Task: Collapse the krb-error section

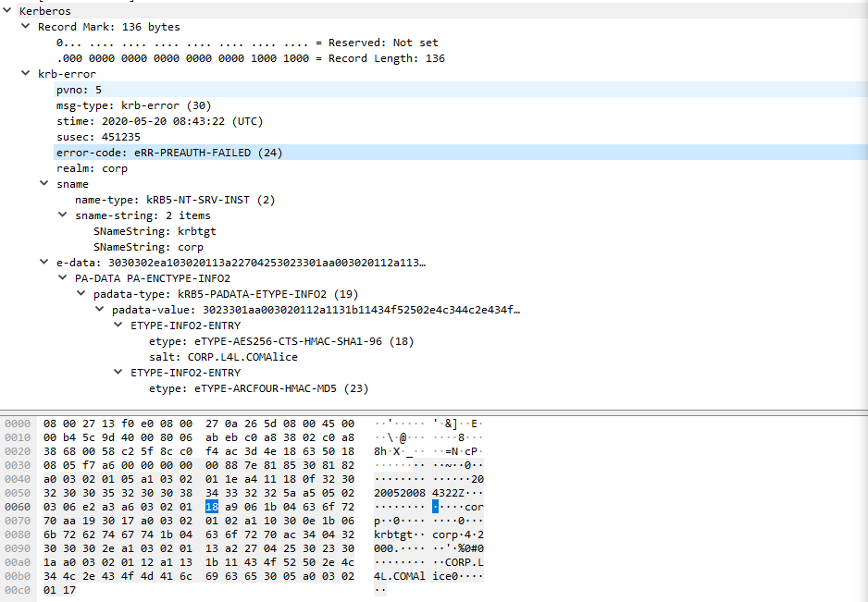Action: click(26, 74)
